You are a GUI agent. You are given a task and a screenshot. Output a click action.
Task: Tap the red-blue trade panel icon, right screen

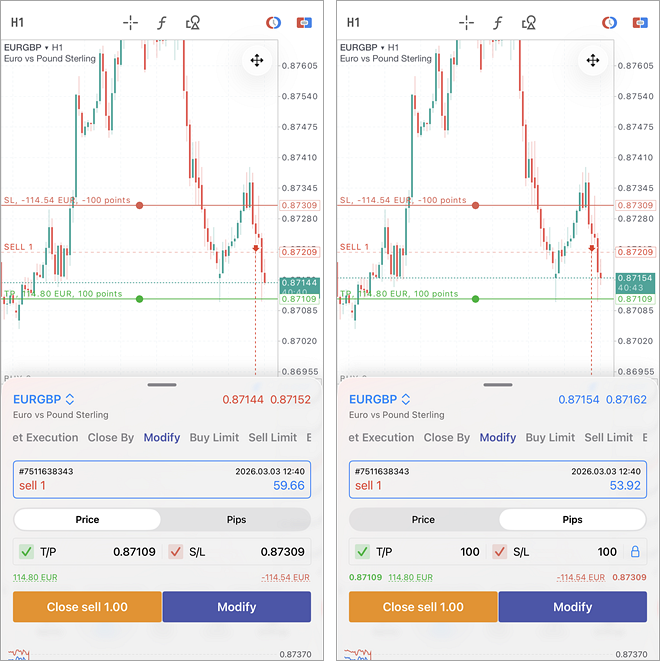point(640,22)
